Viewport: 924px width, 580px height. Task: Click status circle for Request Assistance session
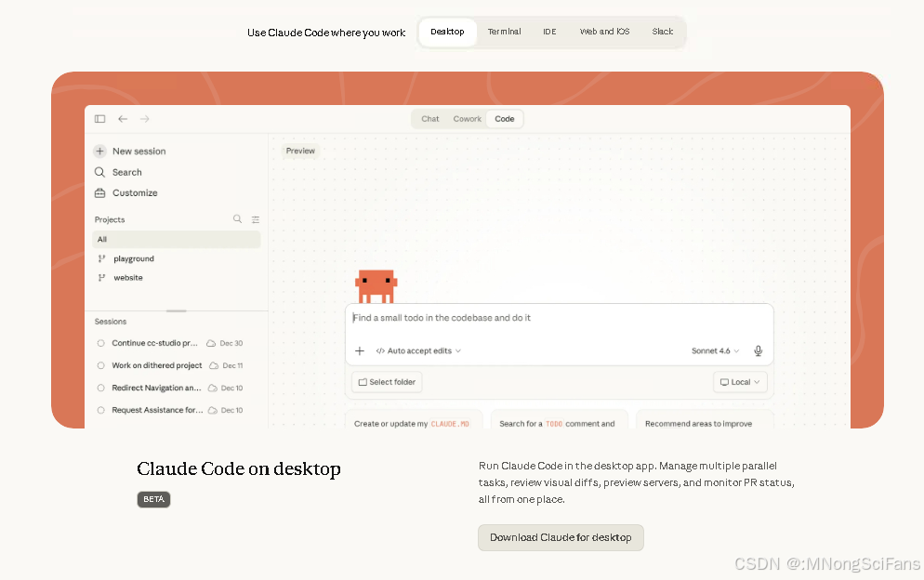(100, 410)
